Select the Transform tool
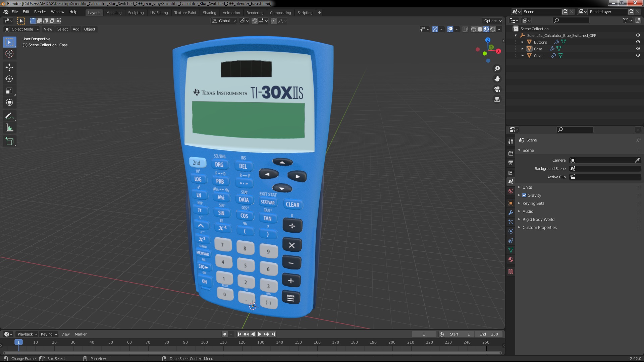 point(9,103)
